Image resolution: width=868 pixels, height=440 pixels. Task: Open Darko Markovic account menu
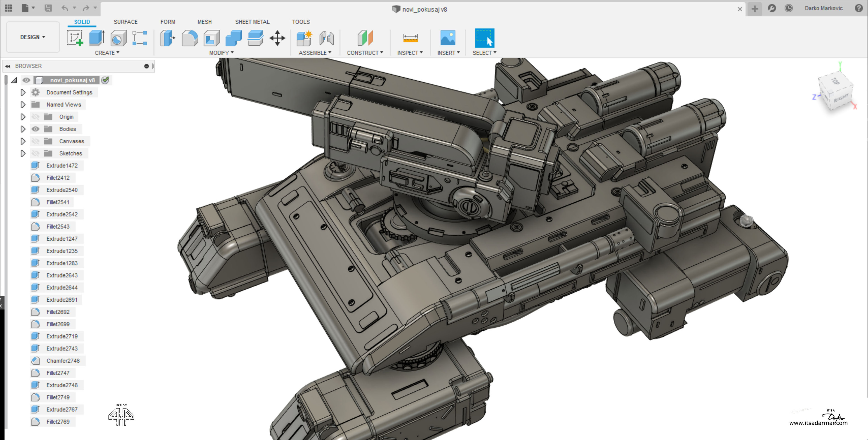823,8
